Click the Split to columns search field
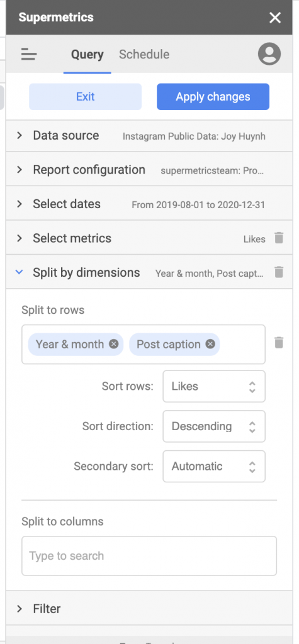299x644 pixels. (149, 556)
